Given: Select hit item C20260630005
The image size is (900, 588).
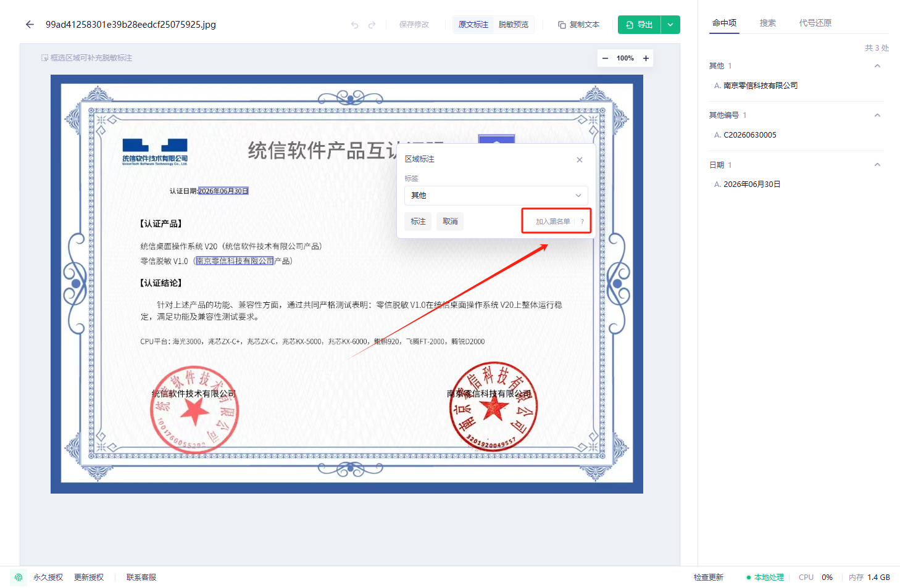Looking at the screenshot, I should tap(750, 135).
